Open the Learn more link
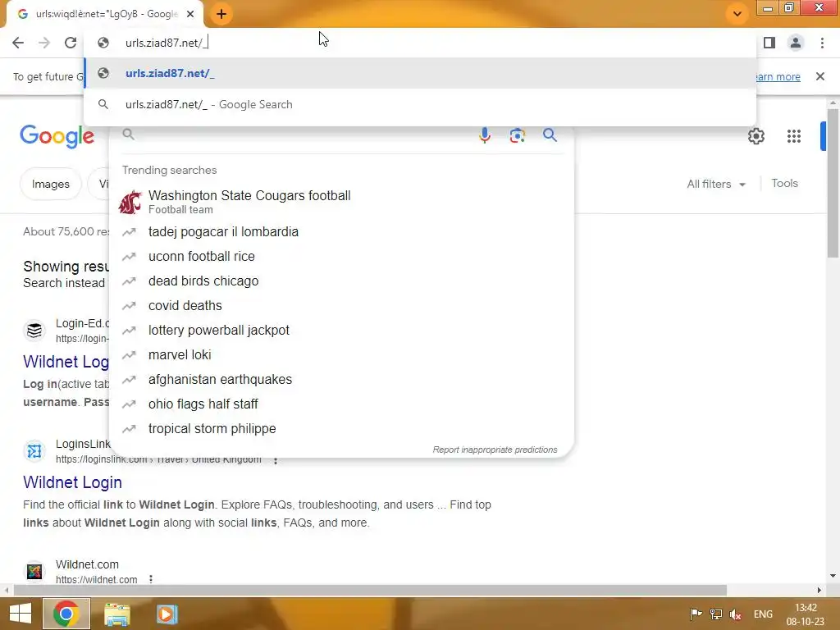840x630 pixels. [778, 76]
